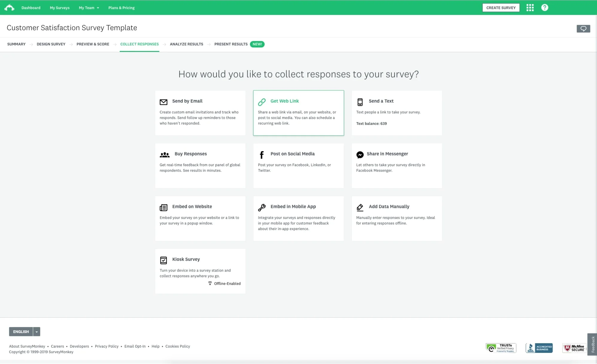Click the feedback speech bubble near the title
This screenshot has width=597, height=364.
[583, 29]
